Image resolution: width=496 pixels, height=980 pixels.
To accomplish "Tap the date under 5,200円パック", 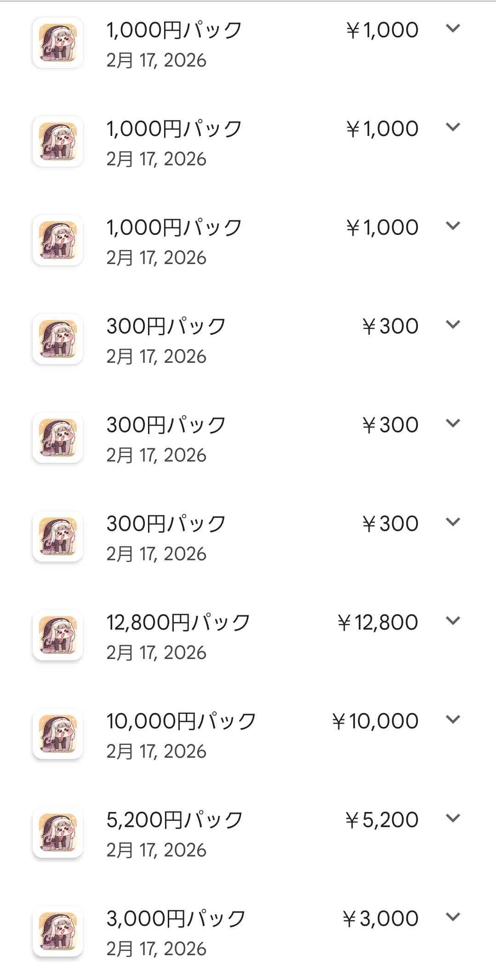I will pos(156,850).
